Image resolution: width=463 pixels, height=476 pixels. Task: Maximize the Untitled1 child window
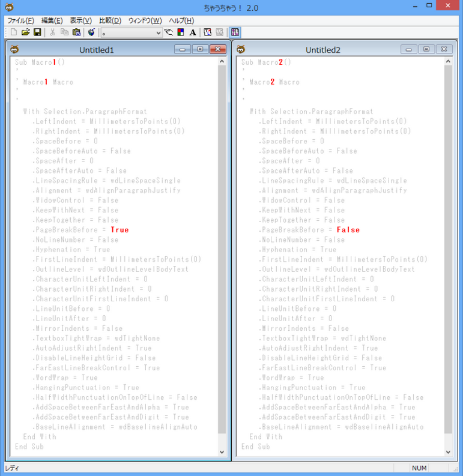coord(200,49)
